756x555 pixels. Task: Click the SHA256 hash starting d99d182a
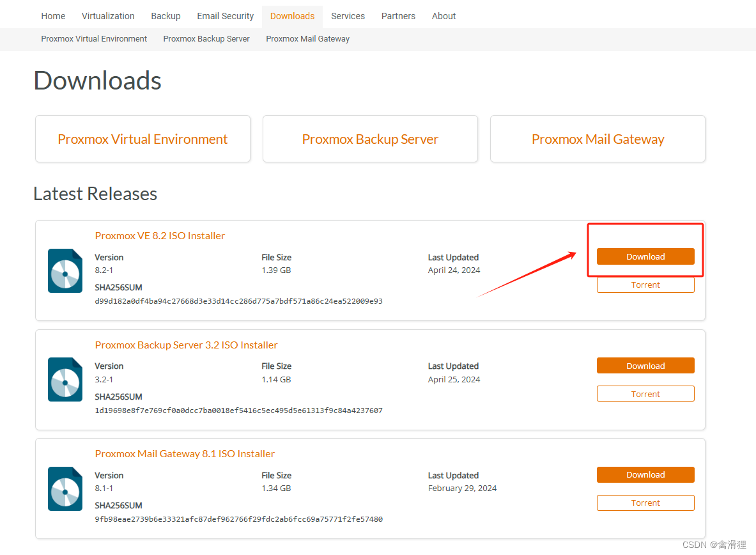(x=238, y=301)
